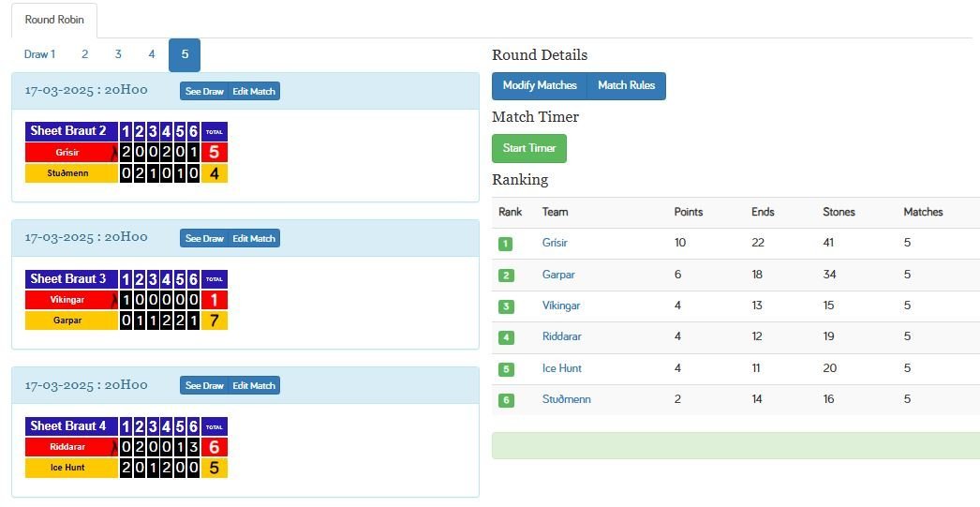The width and height of the screenshot is (980, 507).
Task: Open the Grísir team link in ranking
Action: click(x=555, y=243)
